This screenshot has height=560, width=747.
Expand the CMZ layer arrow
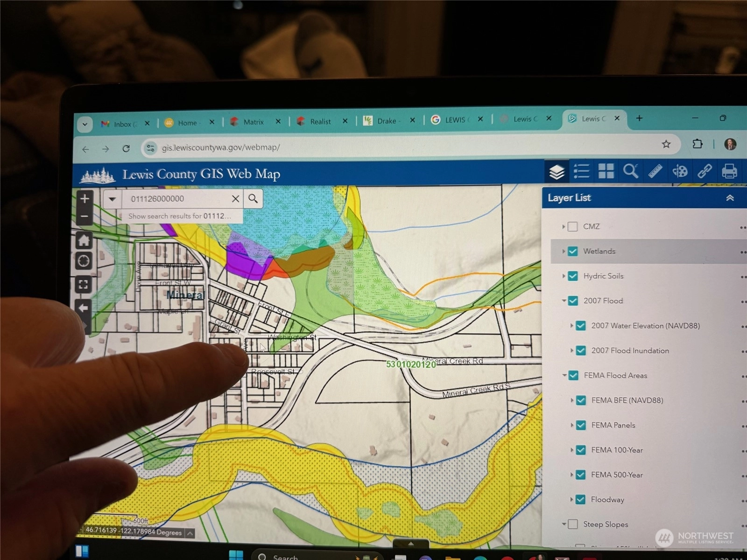564,227
